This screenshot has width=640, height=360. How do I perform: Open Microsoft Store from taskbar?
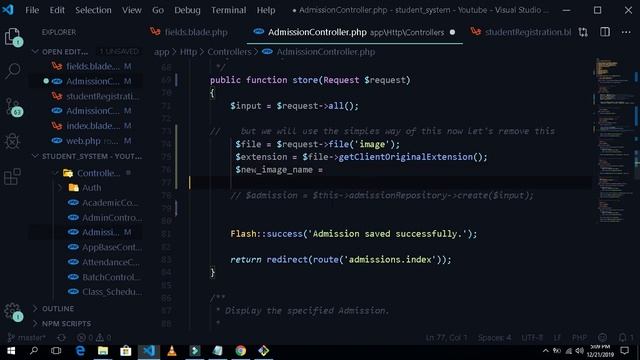(x=126, y=351)
